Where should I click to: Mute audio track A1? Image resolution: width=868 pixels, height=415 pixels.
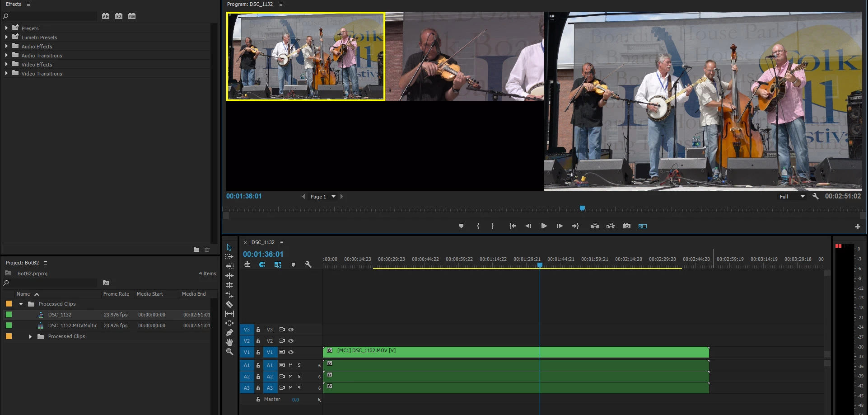tap(290, 365)
